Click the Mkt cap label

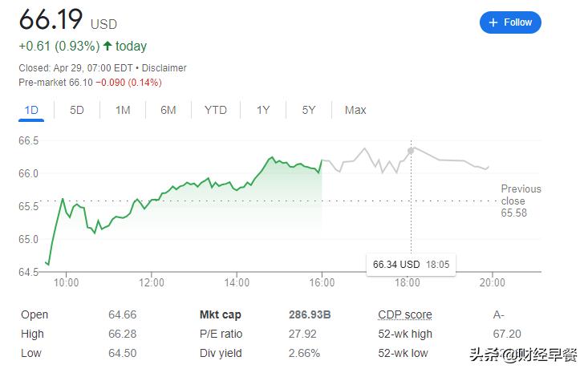point(220,314)
